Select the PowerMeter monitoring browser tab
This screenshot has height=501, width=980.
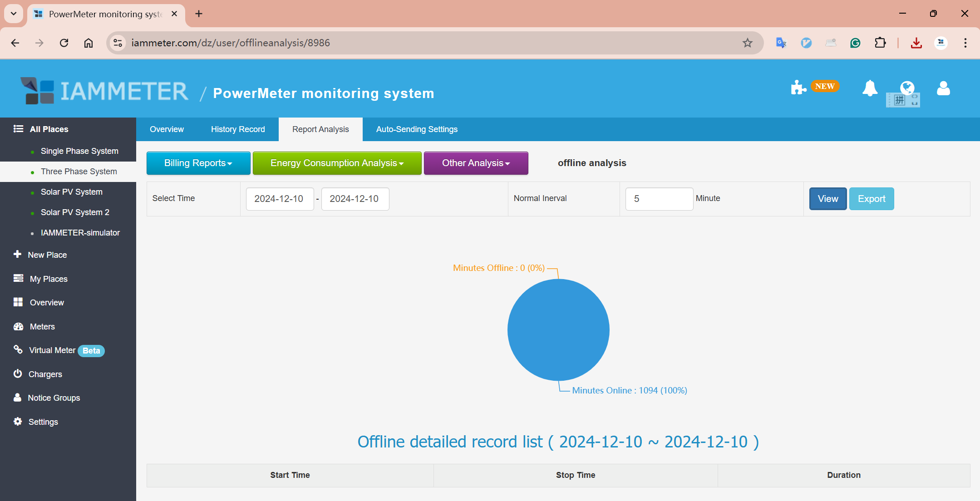105,14
